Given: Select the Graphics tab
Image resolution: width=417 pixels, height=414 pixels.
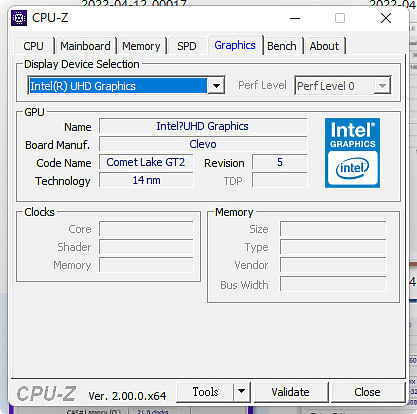Looking at the screenshot, I should tap(235, 45).
